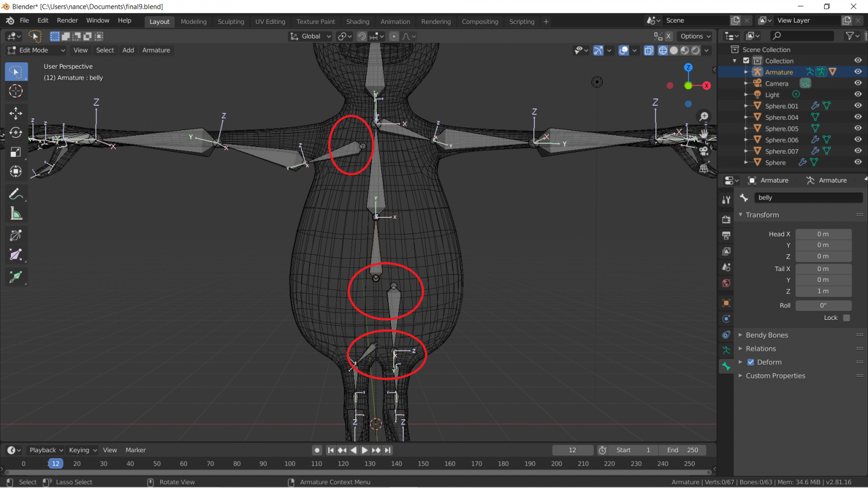The width and height of the screenshot is (868, 488).
Task: Switch to the Shading workspace tab
Action: tap(358, 22)
